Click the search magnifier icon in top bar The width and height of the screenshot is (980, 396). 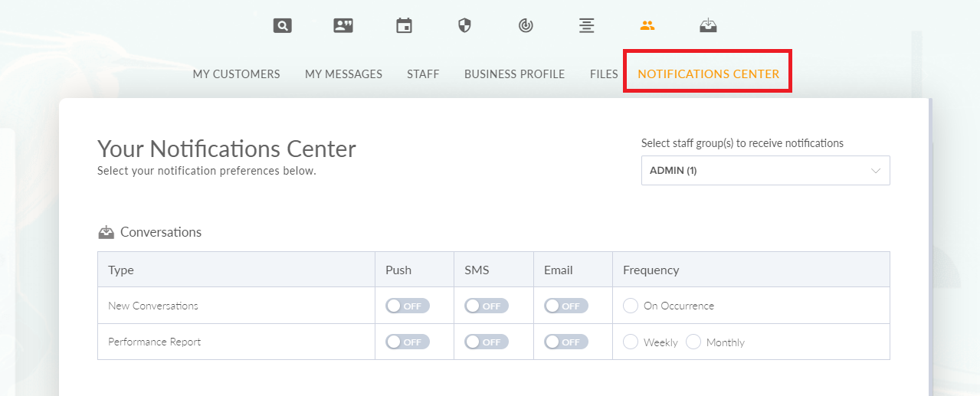point(283,26)
